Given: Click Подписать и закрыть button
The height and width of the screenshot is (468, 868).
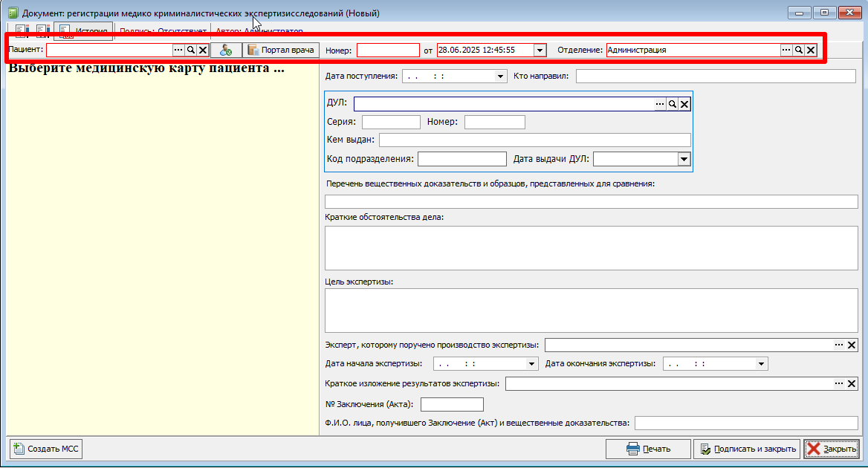Looking at the screenshot, I should click(748, 449).
